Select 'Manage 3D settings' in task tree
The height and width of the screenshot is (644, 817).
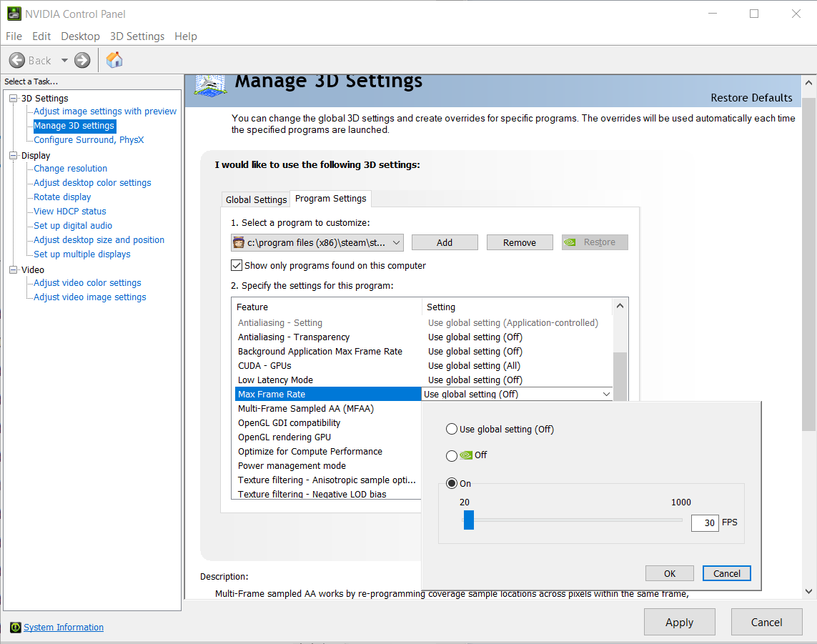[x=74, y=126]
